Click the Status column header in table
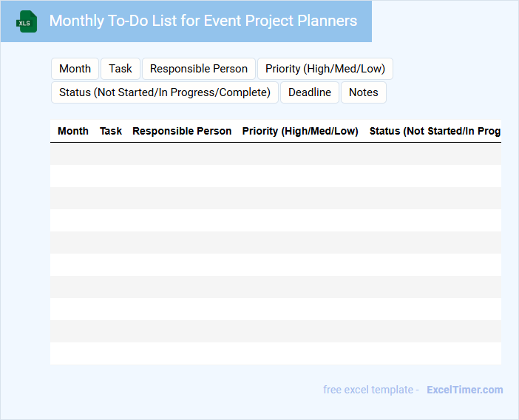 point(435,131)
